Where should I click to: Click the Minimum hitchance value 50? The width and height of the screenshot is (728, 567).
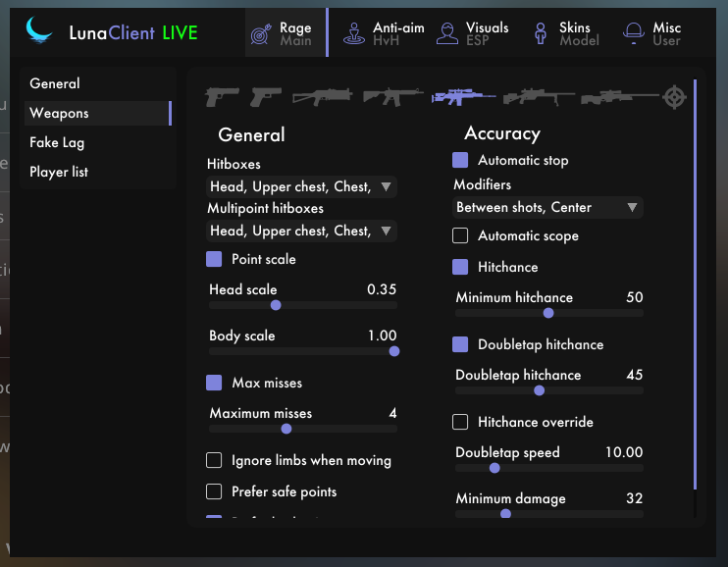pyautogui.click(x=634, y=297)
